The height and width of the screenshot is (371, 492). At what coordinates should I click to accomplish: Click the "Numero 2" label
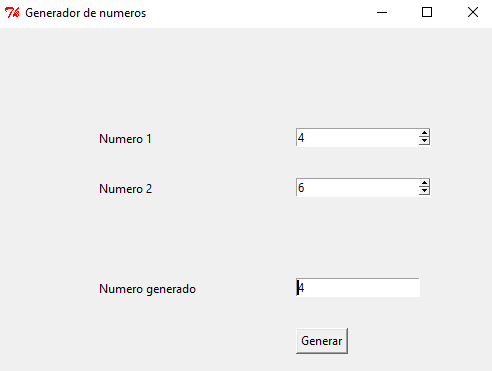(x=125, y=189)
